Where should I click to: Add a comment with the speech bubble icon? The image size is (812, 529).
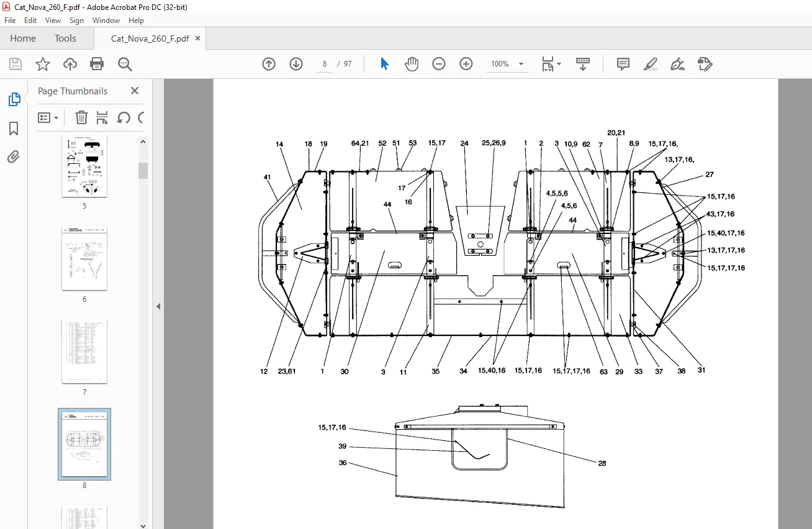[623, 64]
